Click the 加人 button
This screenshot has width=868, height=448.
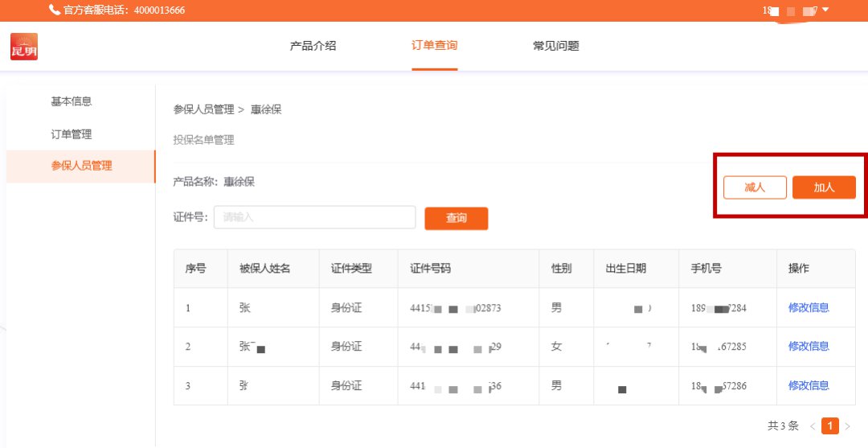click(824, 187)
